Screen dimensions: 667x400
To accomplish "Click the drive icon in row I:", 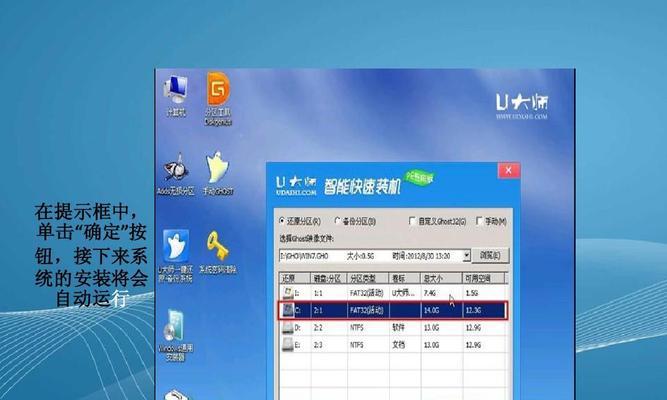I will click(x=288, y=293).
